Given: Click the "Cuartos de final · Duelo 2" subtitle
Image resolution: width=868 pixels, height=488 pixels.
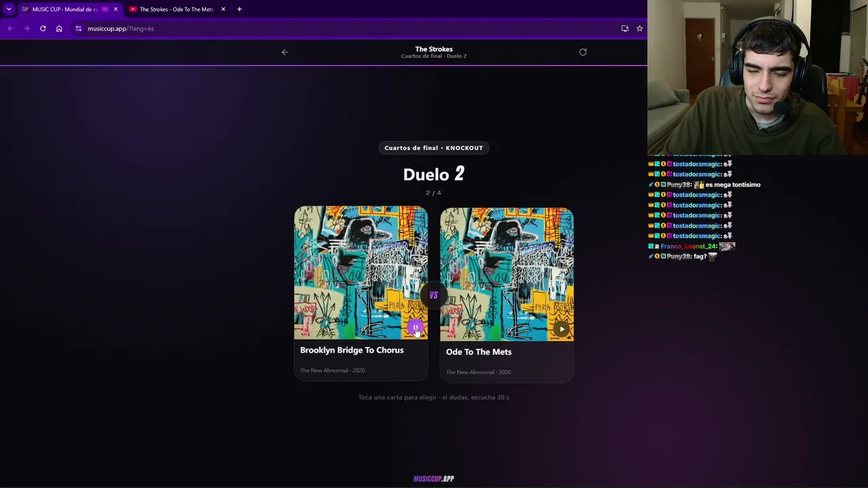Looking at the screenshot, I should pyautogui.click(x=434, y=56).
